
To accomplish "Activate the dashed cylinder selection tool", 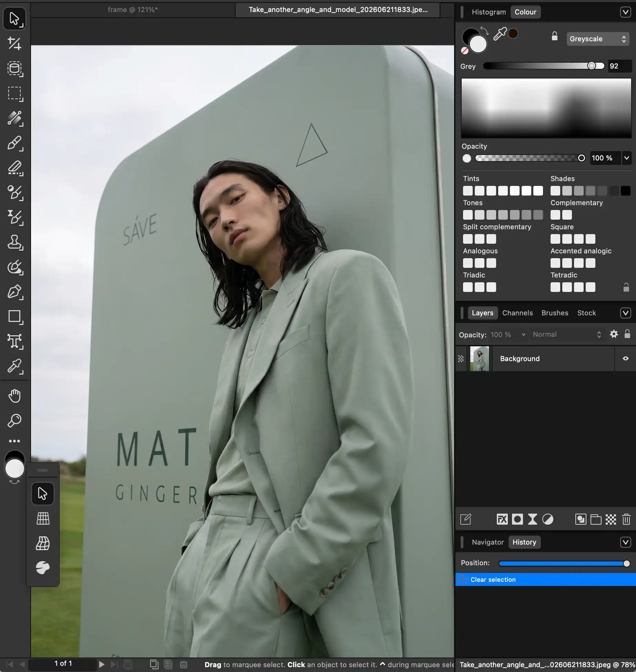I will click(x=15, y=69).
